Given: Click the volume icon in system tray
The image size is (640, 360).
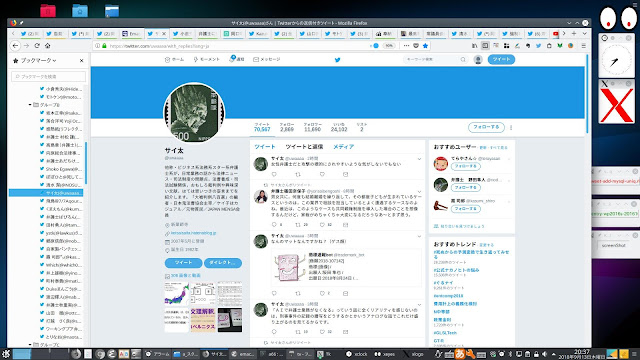Looking at the screenshot, I should click(x=544, y=354).
